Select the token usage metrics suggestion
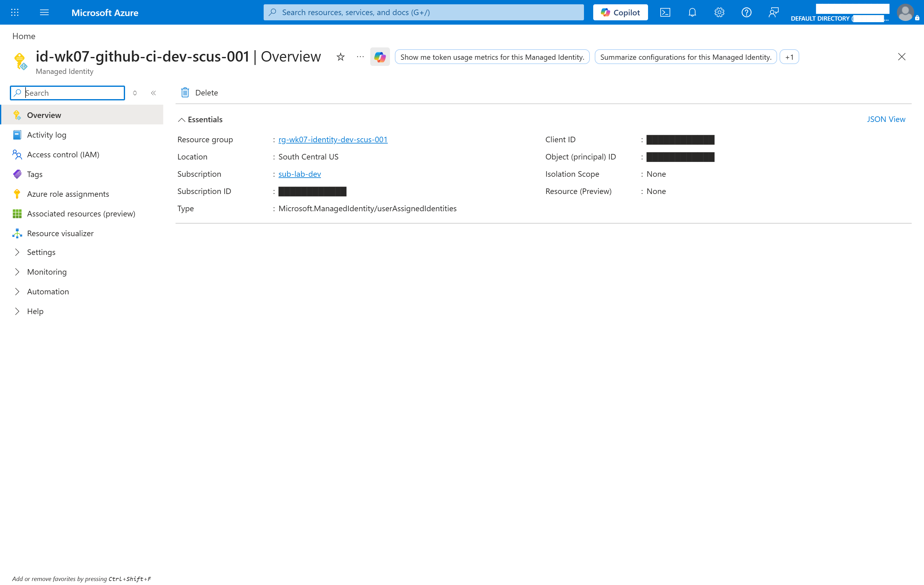This screenshot has height=585, width=924. (x=492, y=57)
